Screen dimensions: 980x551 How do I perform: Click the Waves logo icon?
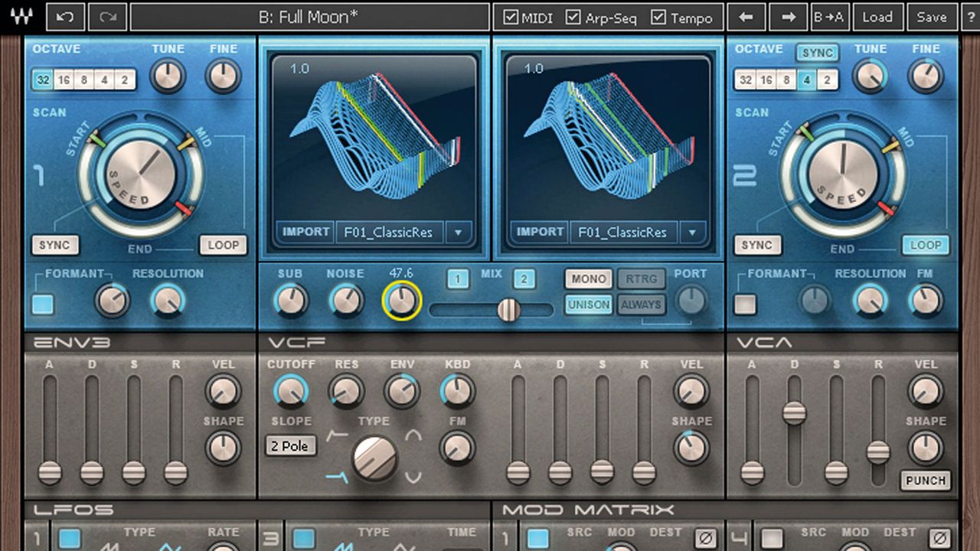[21, 17]
